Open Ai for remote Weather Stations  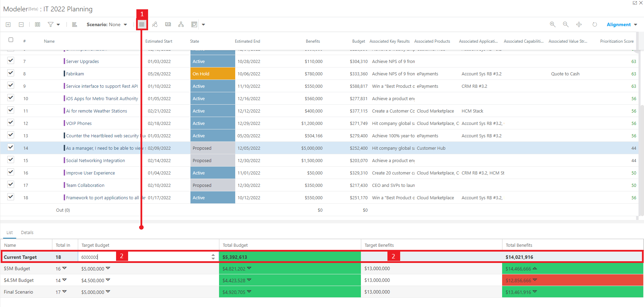[96, 111]
